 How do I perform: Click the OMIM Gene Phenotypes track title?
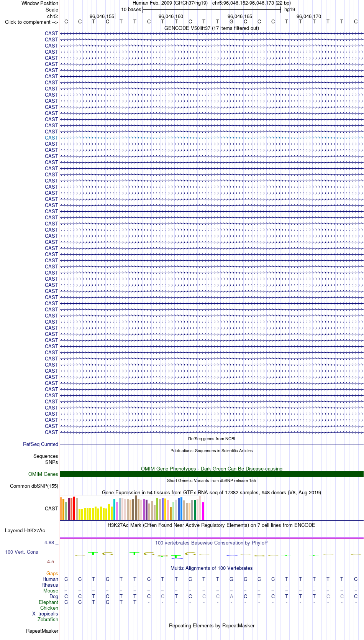(x=212, y=469)
